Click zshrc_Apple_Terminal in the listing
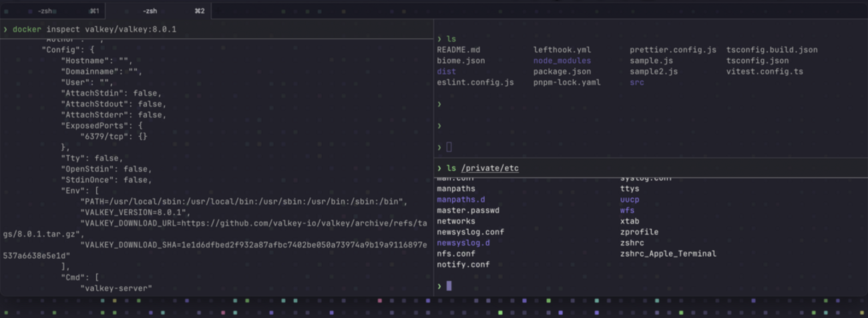 pyautogui.click(x=668, y=253)
